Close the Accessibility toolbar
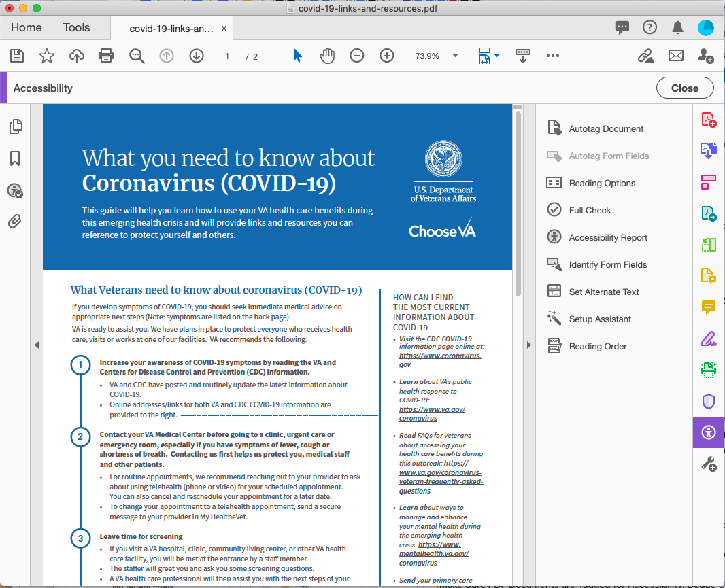 click(x=685, y=88)
